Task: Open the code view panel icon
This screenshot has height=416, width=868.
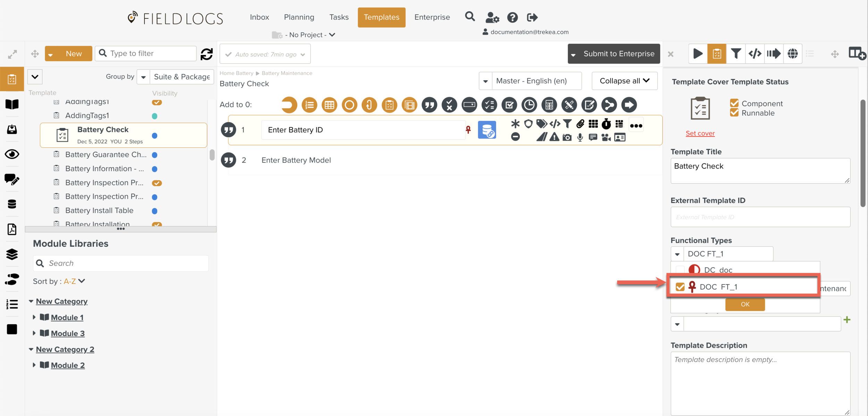Action: [x=755, y=54]
